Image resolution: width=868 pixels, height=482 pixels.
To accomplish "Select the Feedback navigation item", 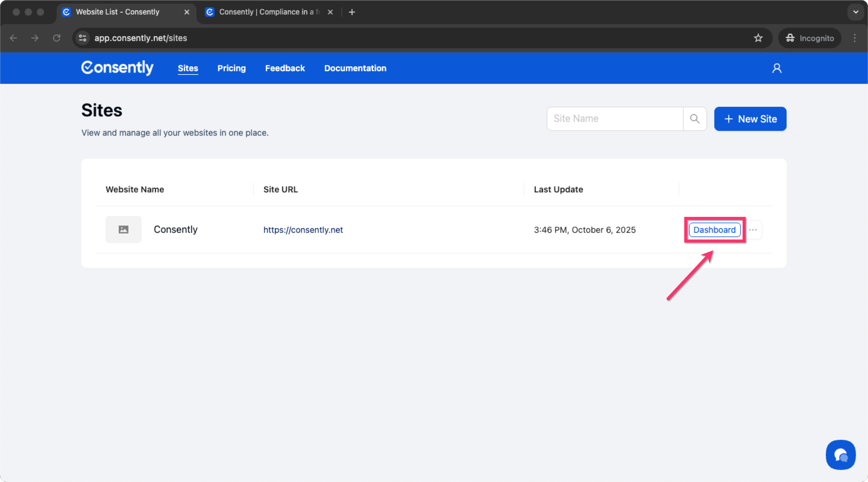I will coord(285,68).
